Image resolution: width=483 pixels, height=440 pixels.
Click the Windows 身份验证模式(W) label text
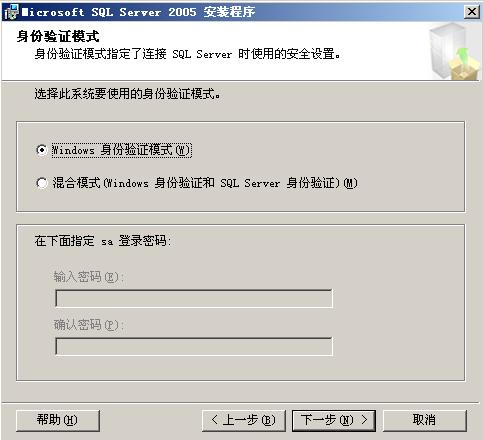(x=121, y=150)
